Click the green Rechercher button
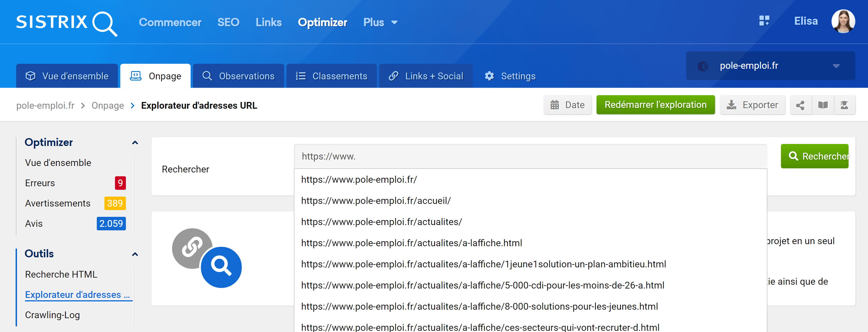The width and height of the screenshot is (868, 332). [814, 156]
